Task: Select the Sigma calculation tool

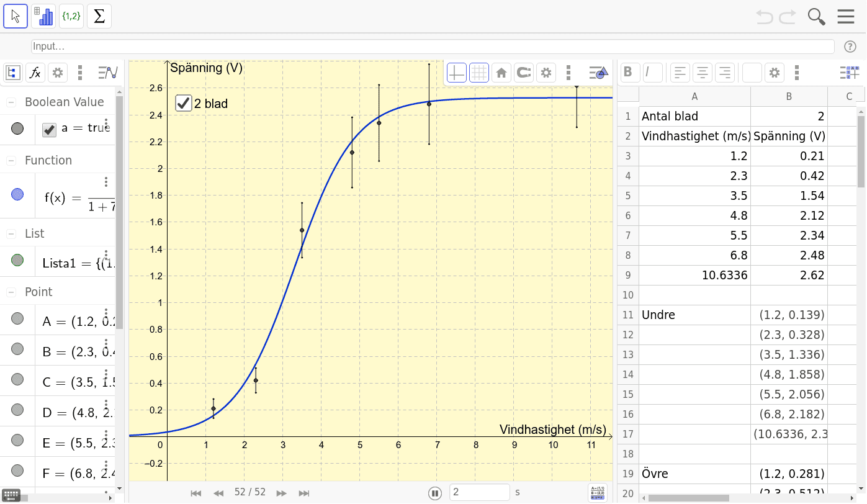Action: point(99,16)
